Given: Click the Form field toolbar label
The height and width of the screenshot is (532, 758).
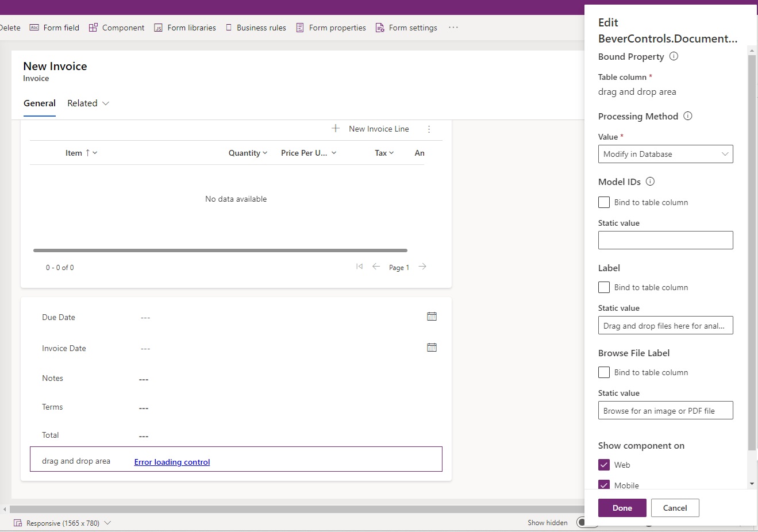Looking at the screenshot, I should [x=61, y=28].
